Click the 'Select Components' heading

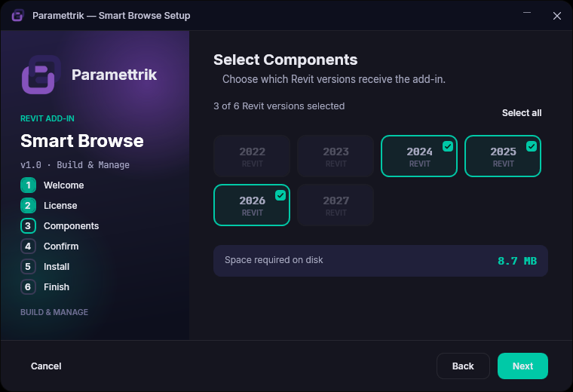pos(286,60)
